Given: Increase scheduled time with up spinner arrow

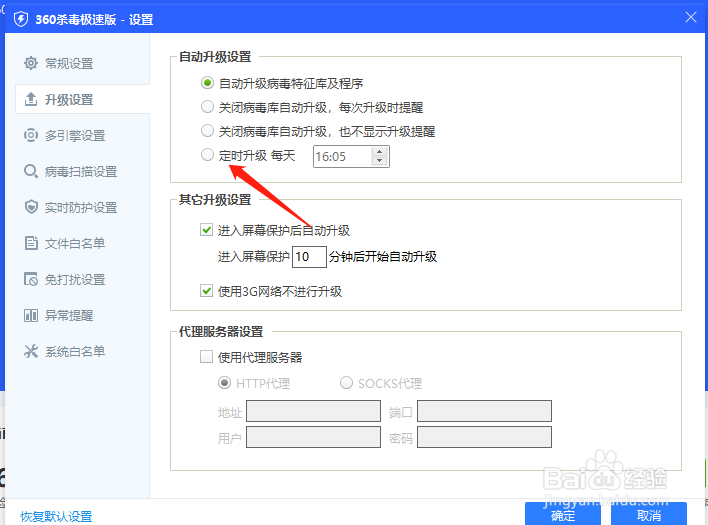Looking at the screenshot, I should [x=380, y=152].
